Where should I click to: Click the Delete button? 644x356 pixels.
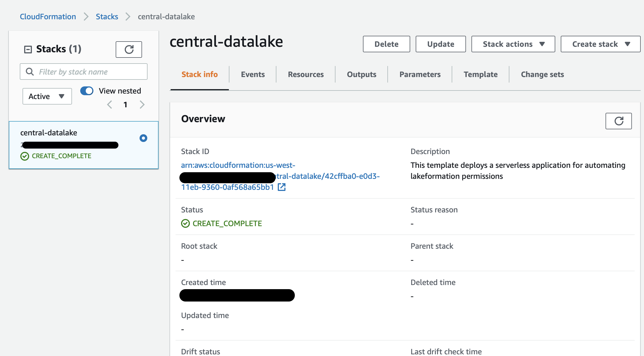[x=386, y=44]
